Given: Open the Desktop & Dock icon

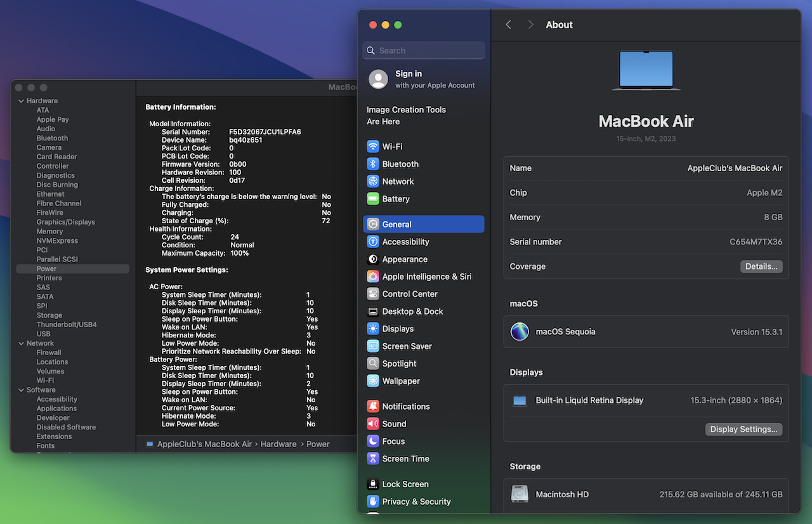Looking at the screenshot, I should pos(373,311).
